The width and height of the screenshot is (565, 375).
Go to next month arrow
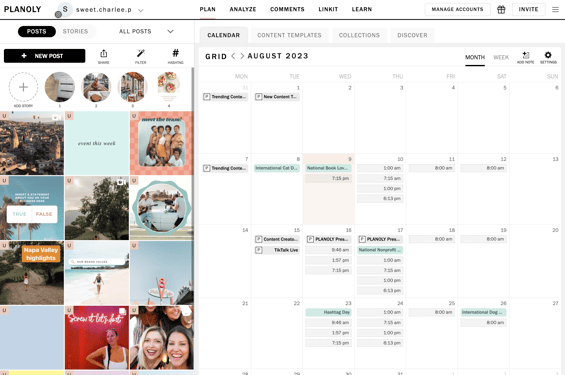point(242,56)
